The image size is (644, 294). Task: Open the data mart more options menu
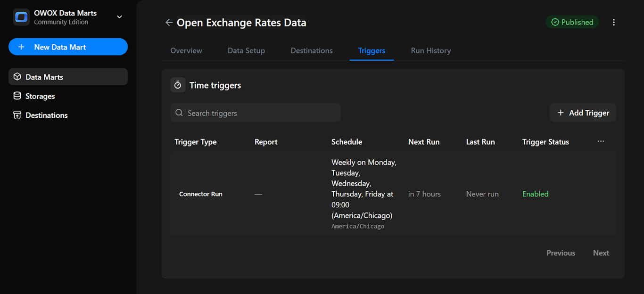pyautogui.click(x=614, y=22)
